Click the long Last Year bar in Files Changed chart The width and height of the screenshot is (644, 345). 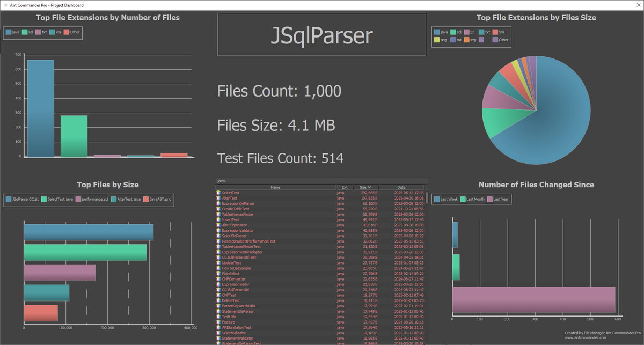(533, 299)
